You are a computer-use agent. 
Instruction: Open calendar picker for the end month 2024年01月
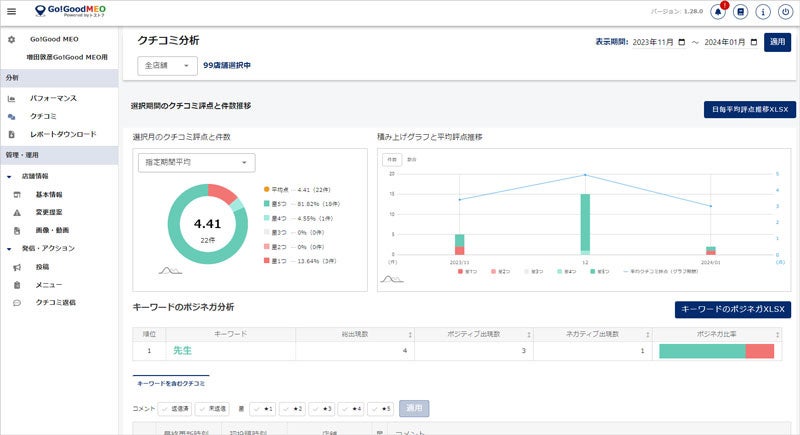(753, 42)
